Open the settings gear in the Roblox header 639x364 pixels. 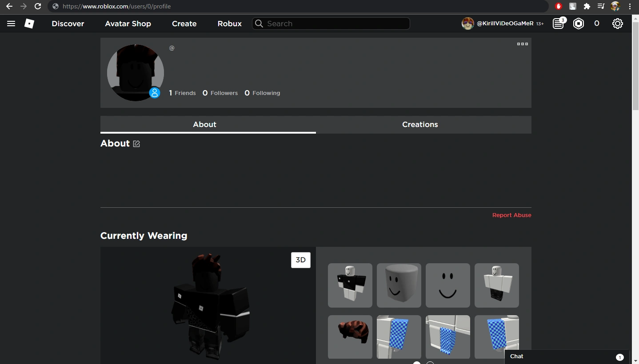pyautogui.click(x=618, y=24)
